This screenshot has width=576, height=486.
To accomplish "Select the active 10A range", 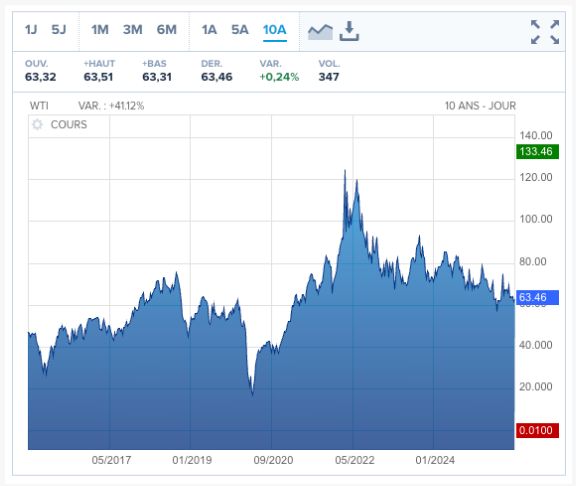I will click(x=275, y=29).
